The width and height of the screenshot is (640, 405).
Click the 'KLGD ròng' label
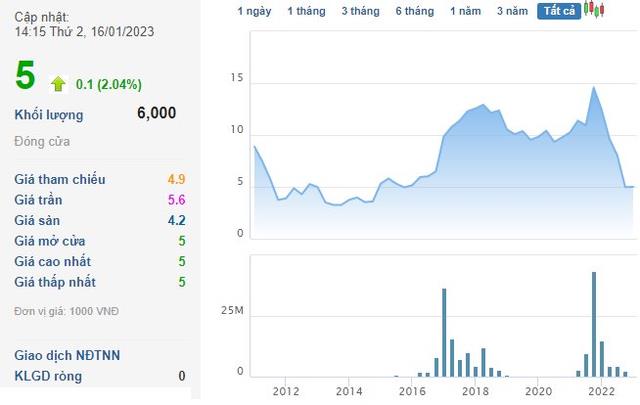(x=49, y=376)
